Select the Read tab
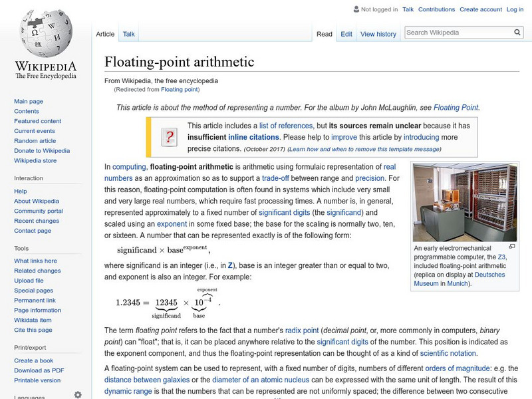 coord(325,34)
